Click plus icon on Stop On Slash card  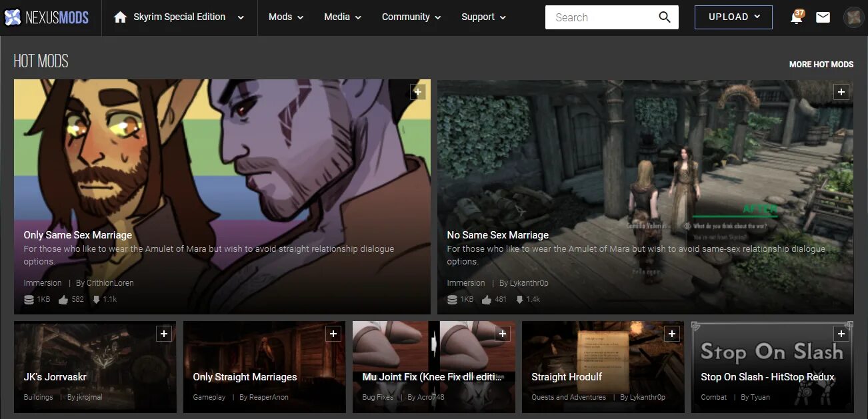841,334
